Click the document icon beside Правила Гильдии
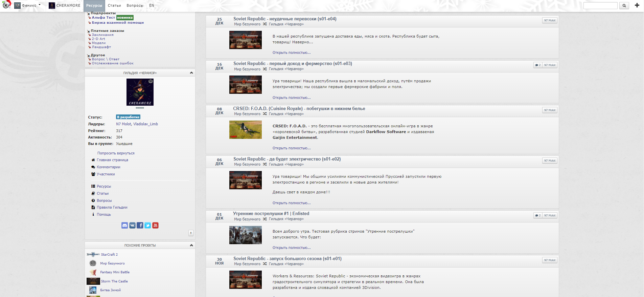This screenshot has height=297, width=644. pyautogui.click(x=93, y=207)
